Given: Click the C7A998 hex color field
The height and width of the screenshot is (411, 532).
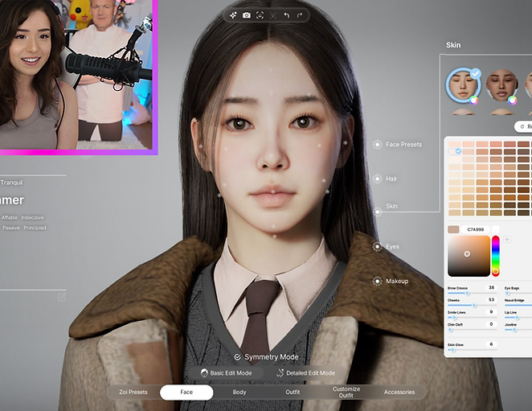Looking at the screenshot, I should click(475, 229).
